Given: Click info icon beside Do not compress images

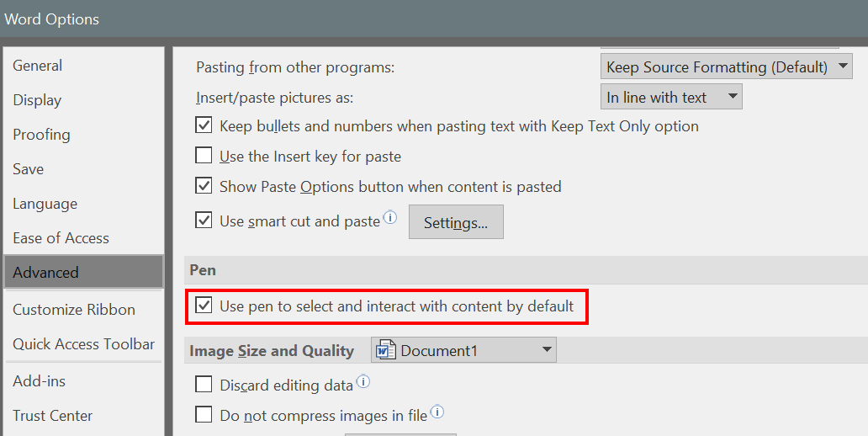Looking at the screenshot, I should 437,412.
